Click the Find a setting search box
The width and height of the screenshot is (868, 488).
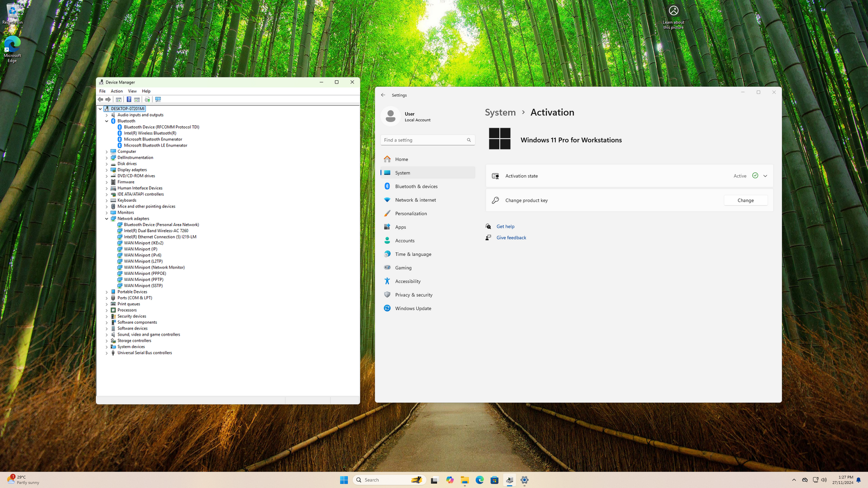(427, 140)
